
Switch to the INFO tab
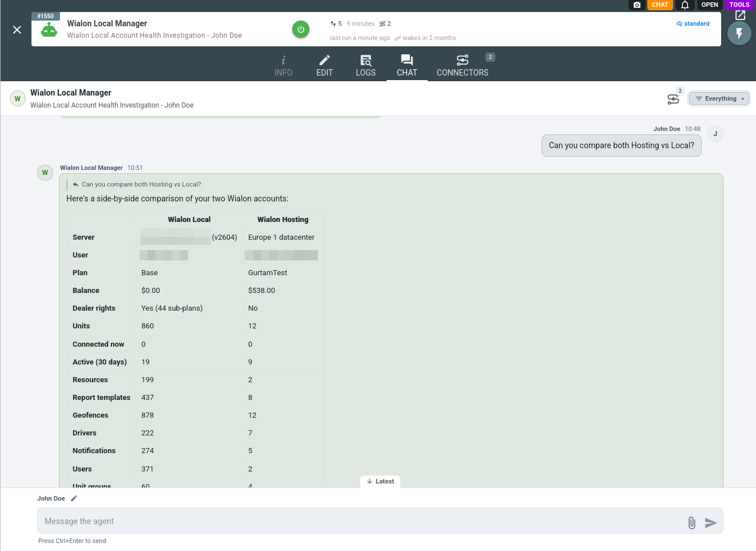283,66
